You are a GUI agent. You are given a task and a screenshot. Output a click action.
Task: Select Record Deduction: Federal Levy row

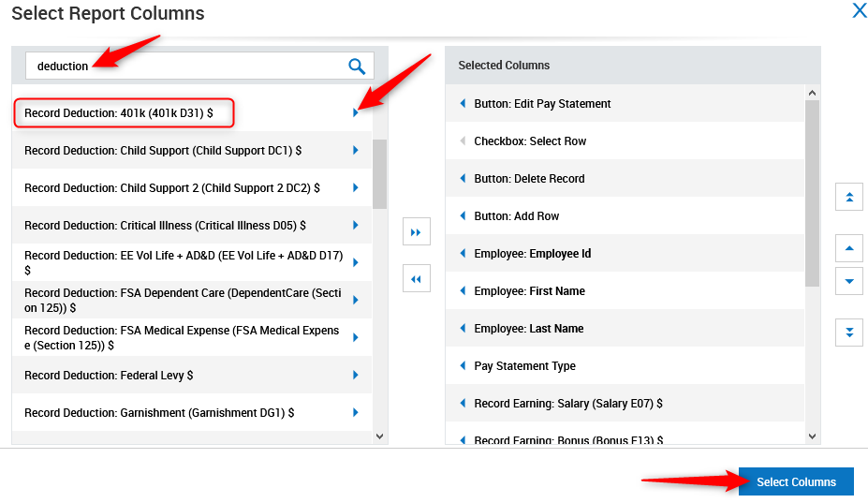click(192, 375)
